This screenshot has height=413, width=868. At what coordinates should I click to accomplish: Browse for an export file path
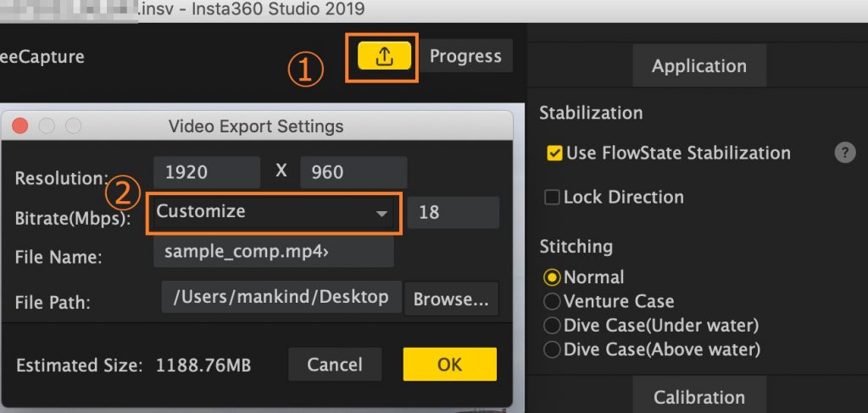[x=451, y=299]
